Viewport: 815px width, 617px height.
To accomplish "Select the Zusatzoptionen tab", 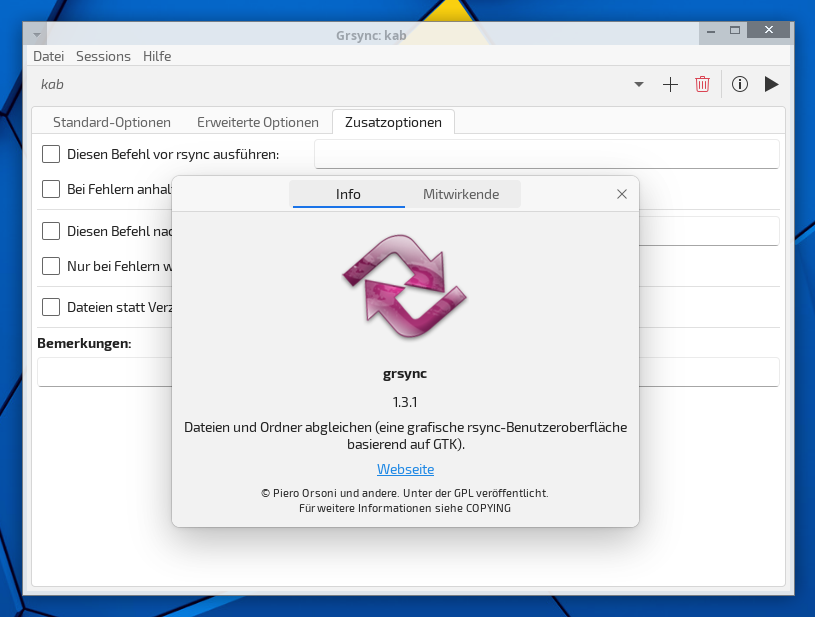I will (x=393, y=122).
